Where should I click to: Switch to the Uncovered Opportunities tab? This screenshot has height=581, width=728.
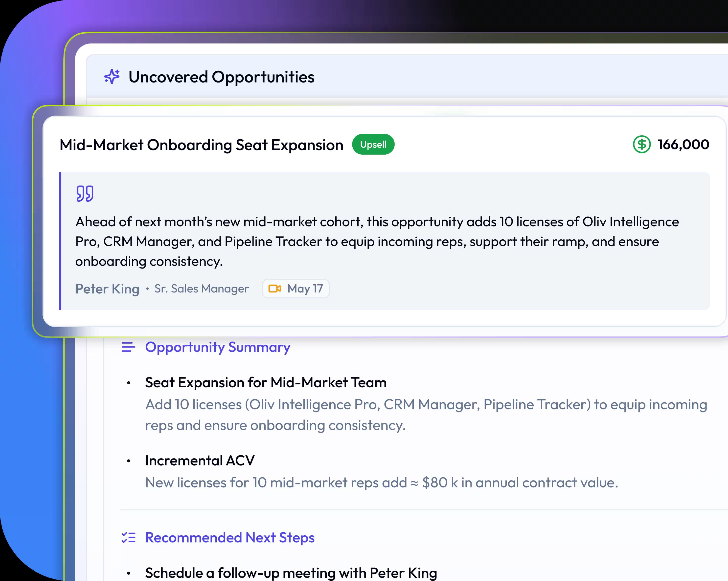(x=221, y=77)
